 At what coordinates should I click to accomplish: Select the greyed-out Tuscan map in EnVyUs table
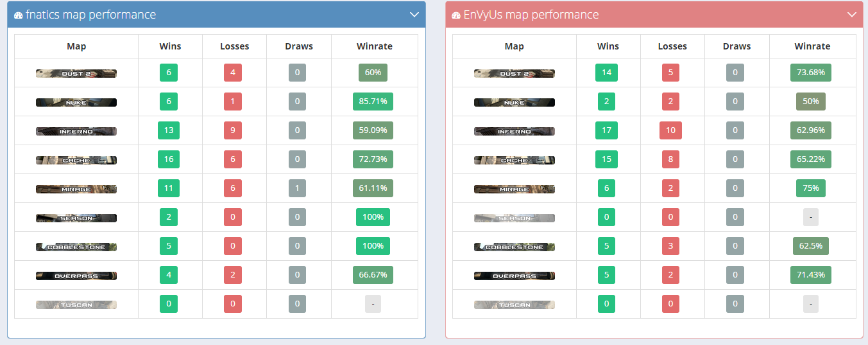[515, 305]
